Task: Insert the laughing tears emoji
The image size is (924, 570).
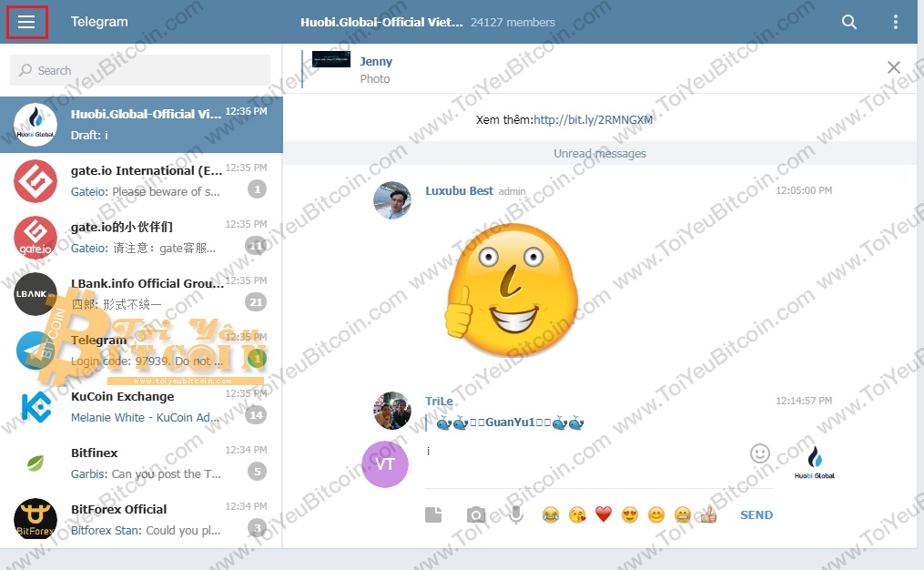Action: click(550, 515)
